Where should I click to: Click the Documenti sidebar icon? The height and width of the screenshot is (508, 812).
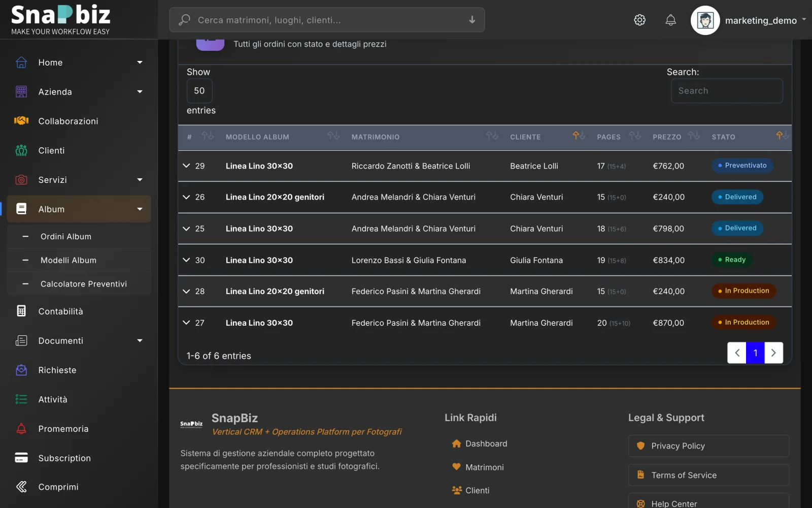[21, 340]
